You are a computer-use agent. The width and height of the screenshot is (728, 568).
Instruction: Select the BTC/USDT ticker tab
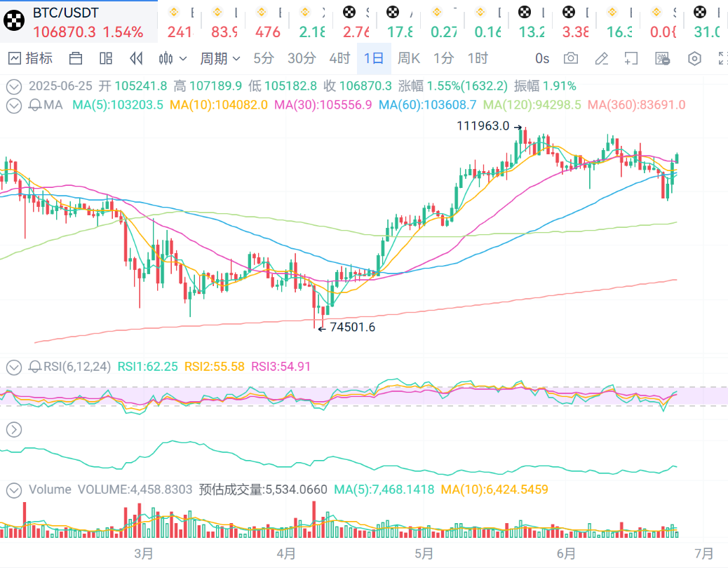click(79, 21)
